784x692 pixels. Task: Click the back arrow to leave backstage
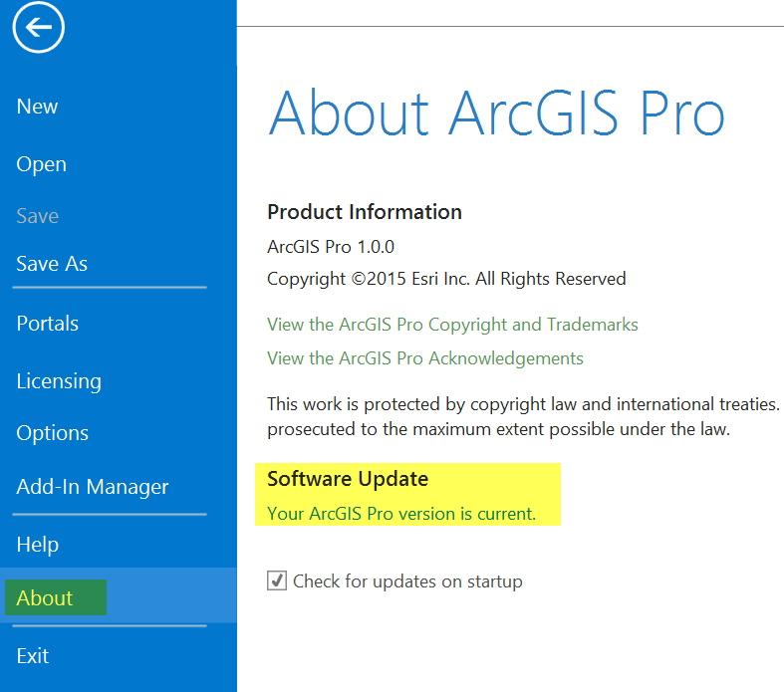[39, 28]
